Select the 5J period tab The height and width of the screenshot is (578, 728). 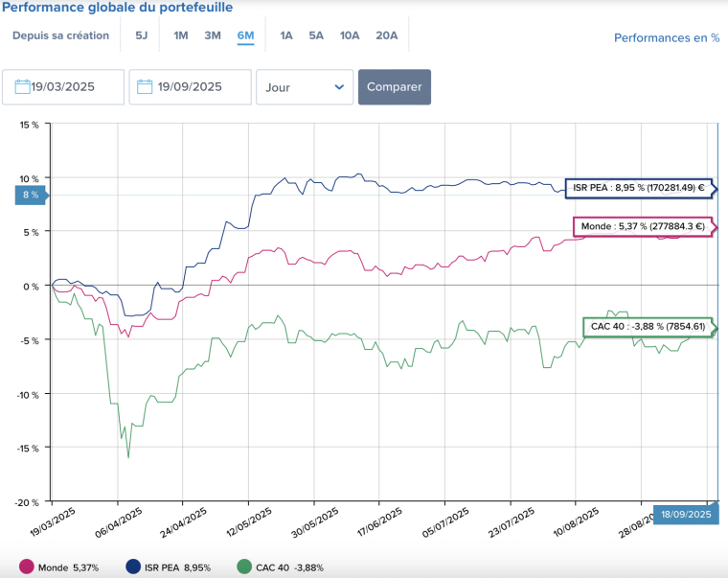[142, 36]
